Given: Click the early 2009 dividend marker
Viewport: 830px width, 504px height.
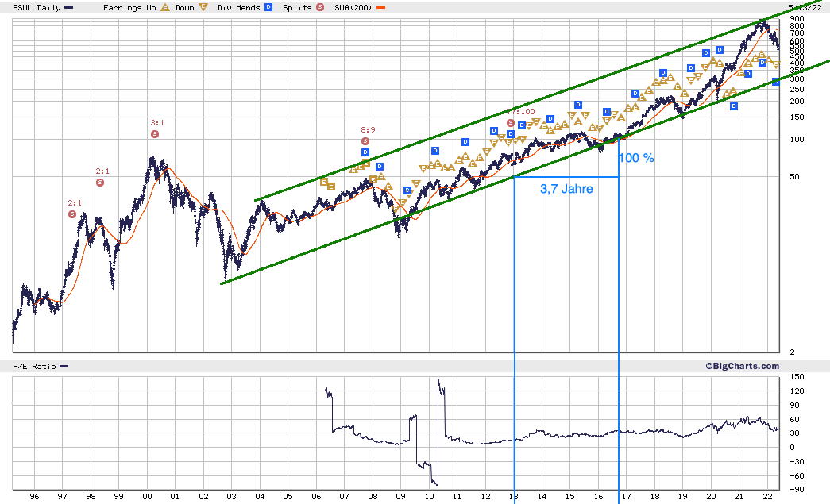Looking at the screenshot, I should (407, 190).
